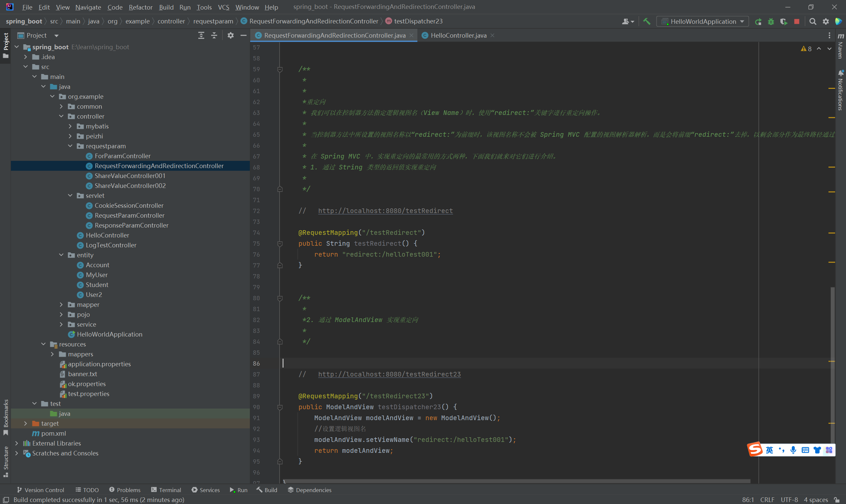Image resolution: width=846 pixels, height=504 pixels.
Task: Expand the target folder
Action: click(25, 423)
